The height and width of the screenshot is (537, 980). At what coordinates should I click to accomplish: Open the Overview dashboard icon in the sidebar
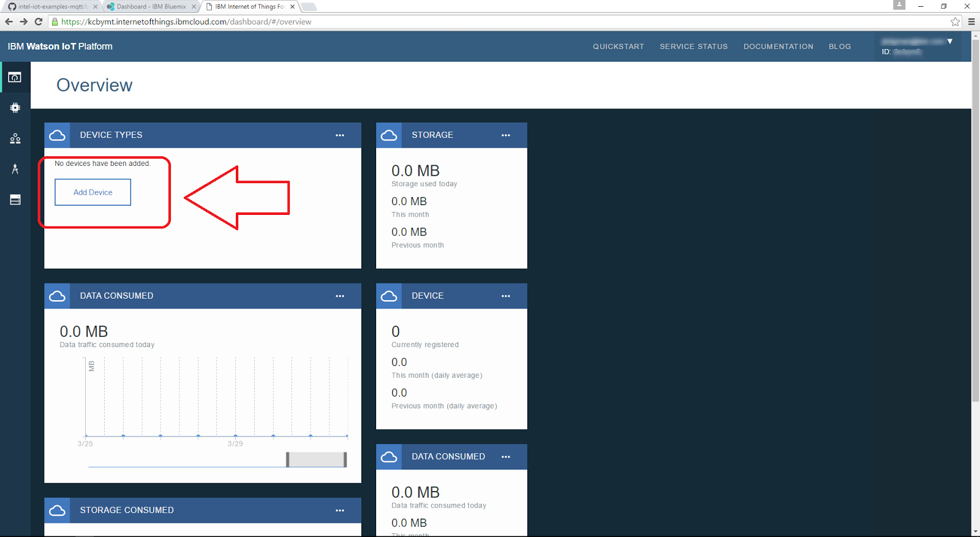(15, 77)
